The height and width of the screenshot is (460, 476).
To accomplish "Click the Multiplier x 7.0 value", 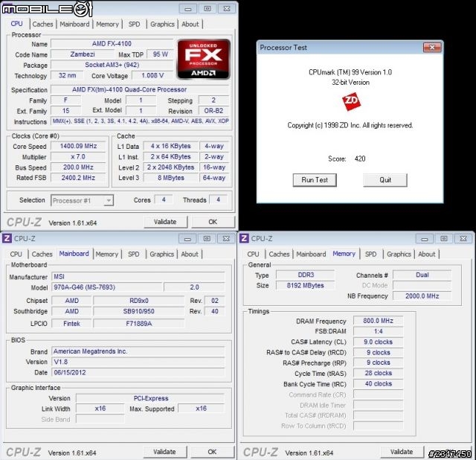I will (x=78, y=157).
